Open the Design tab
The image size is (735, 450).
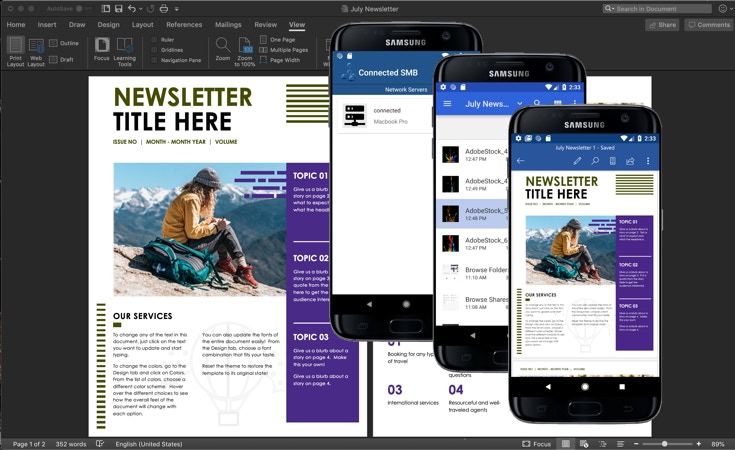[108, 24]
